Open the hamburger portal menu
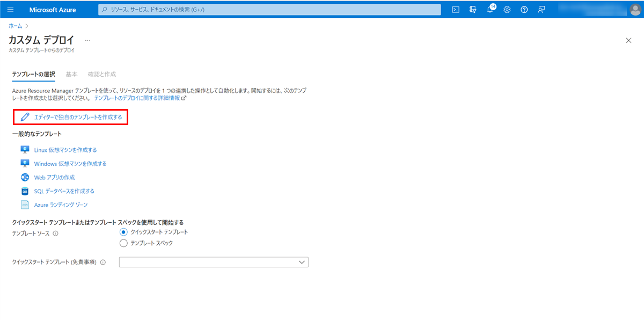This screenshot has height=320, width=644. [10, 10]
